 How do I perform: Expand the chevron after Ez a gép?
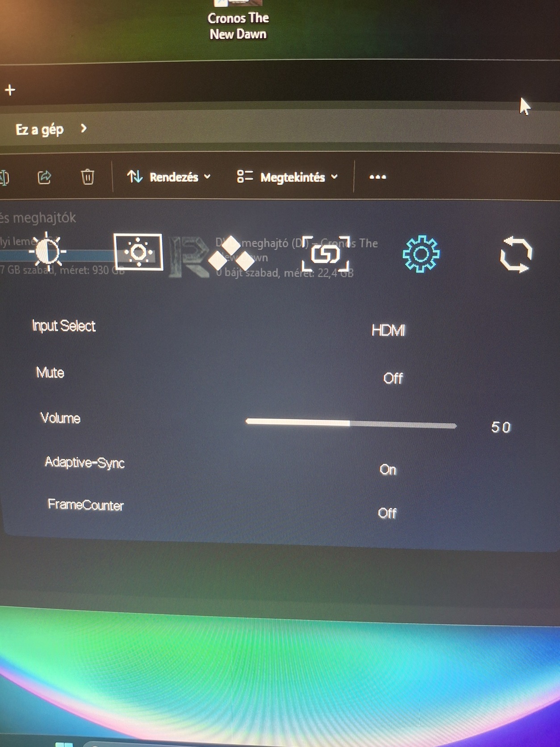84,129
